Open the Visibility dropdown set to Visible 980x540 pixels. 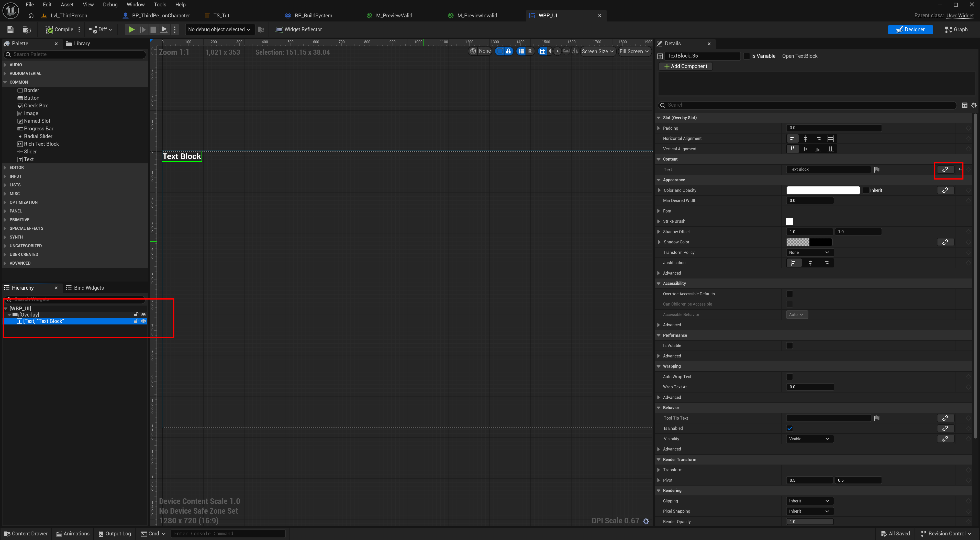click(x=809, y=439)
